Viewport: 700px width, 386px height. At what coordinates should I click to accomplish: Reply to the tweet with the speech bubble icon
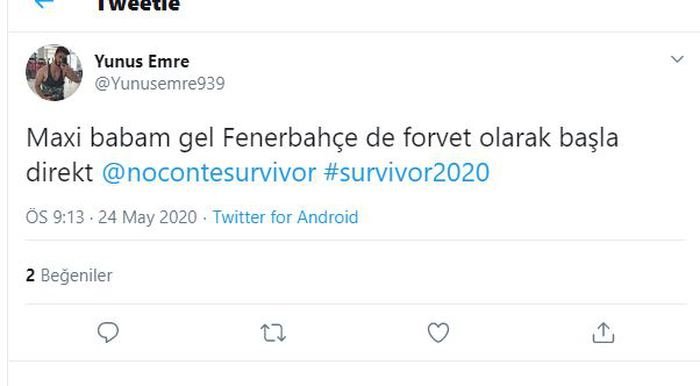108,332
